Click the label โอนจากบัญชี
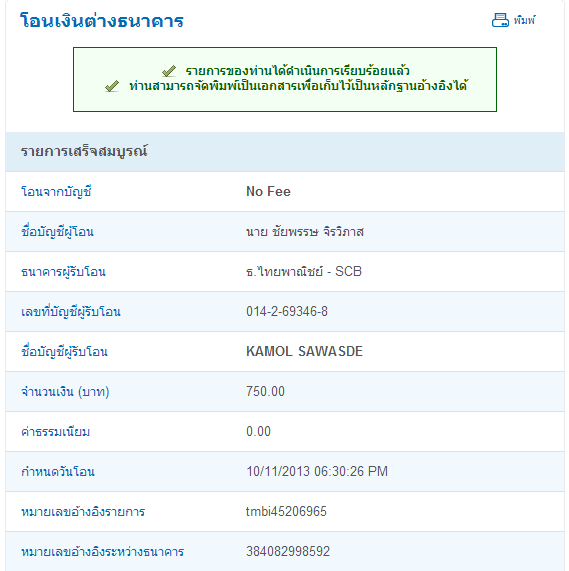The width and height of the screenshot is (569, 571). (56, 192)
